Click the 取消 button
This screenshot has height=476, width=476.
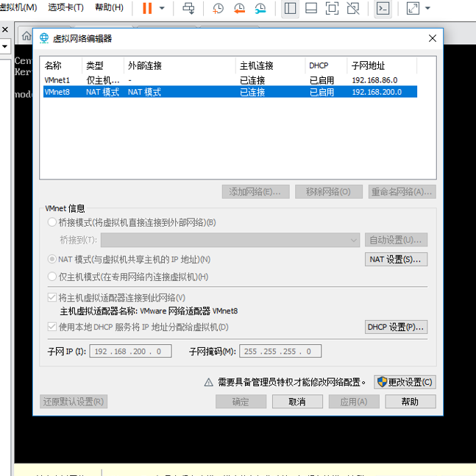pyautogui.click(x=297, y=402)
